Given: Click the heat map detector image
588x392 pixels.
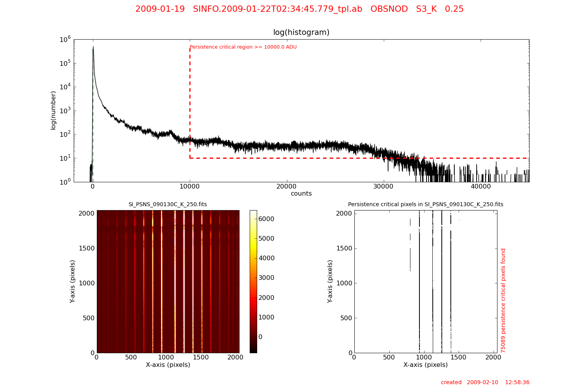Looking at the screenshot, I should (x=168, y=281).
